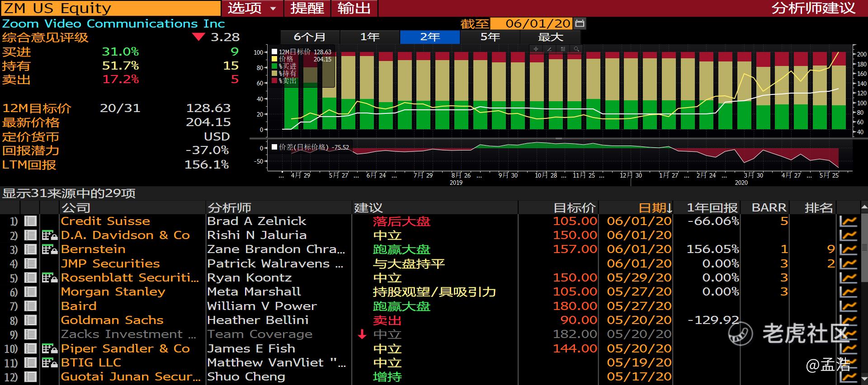Open the Baird company link
This screenshot has height=385, width=868.
pyautogui.click(x=79, y=306)
